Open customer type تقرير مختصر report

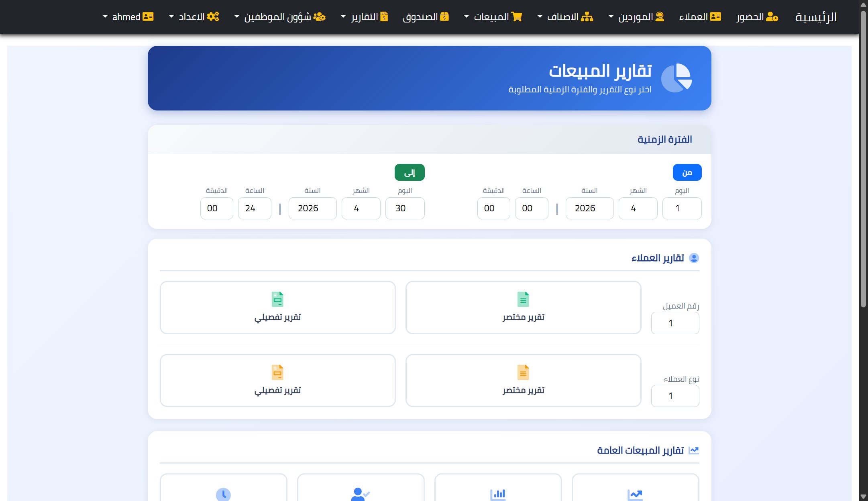[x=523, y=380]
